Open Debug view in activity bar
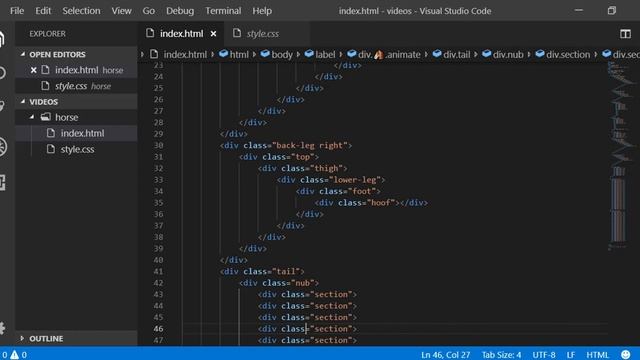The image size is (640, 360). tap(3, 147)
